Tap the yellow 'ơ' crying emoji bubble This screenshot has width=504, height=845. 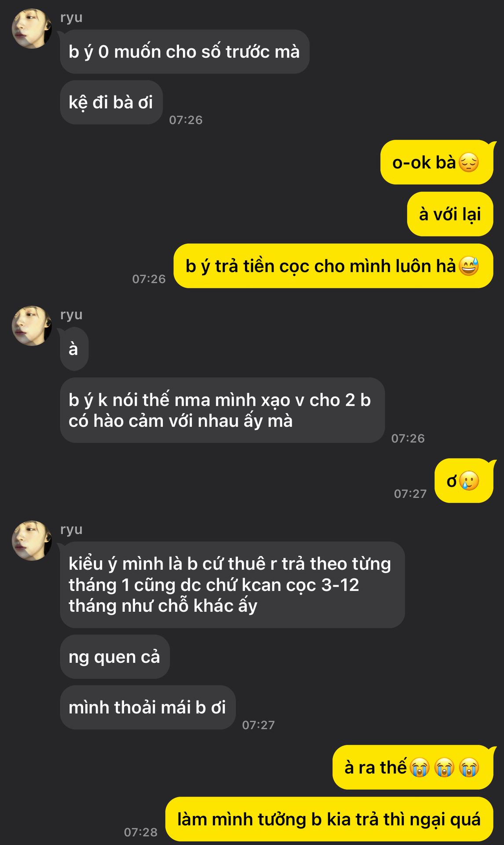coord(464,481)
